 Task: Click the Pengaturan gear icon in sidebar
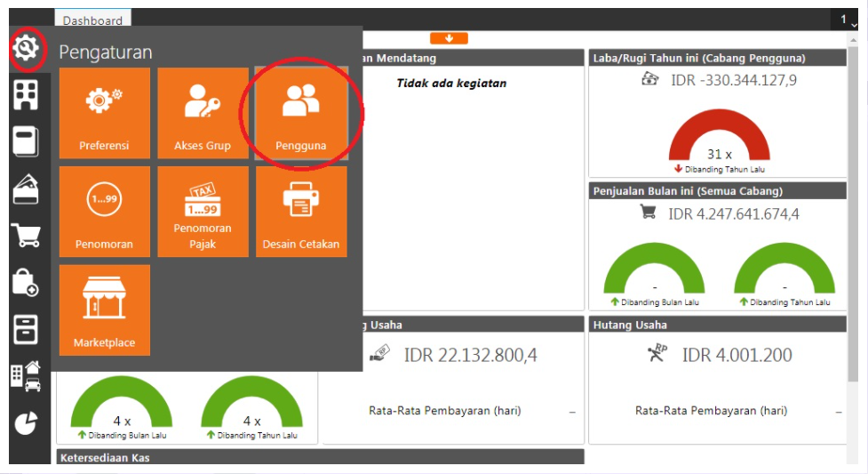[x=27, y=48]
